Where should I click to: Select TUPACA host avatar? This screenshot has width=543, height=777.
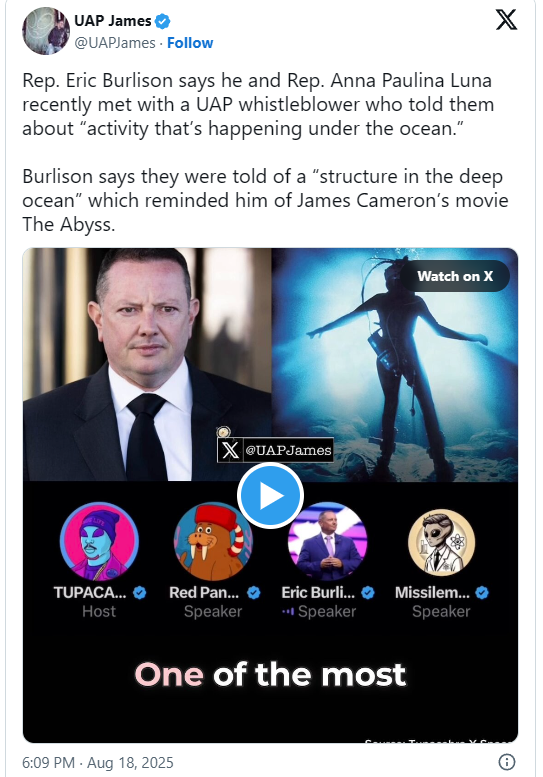[x=99, y=542]
